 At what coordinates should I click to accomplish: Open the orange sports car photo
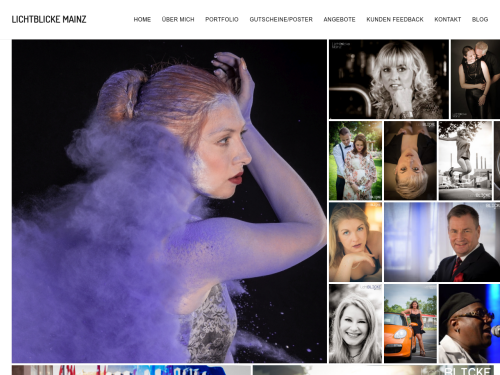[x=410, y=323]
